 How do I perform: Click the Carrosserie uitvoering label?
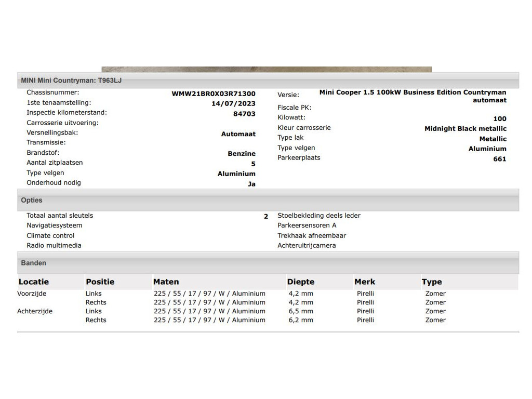63,123
